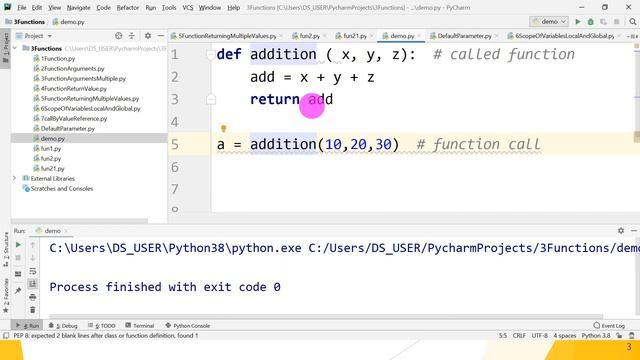Click the down stack trace arrow
This screenshot has width=640, height=360.
coord(33,258)
